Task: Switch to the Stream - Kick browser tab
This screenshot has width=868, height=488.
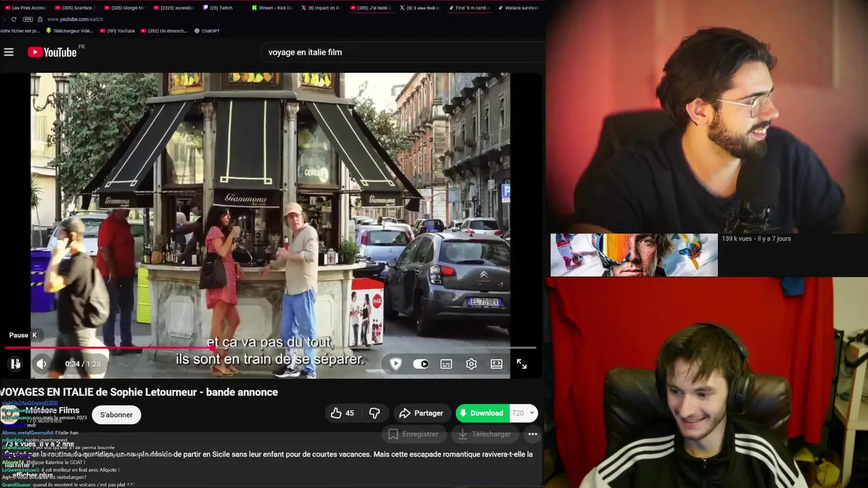Action: click(x=272, y=7)
